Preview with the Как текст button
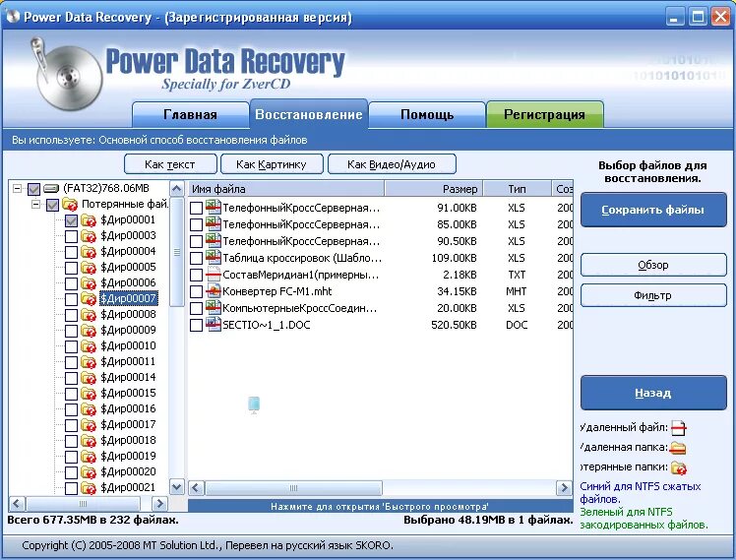The width and height of the screenshot is (736, 560). (170, 164)
